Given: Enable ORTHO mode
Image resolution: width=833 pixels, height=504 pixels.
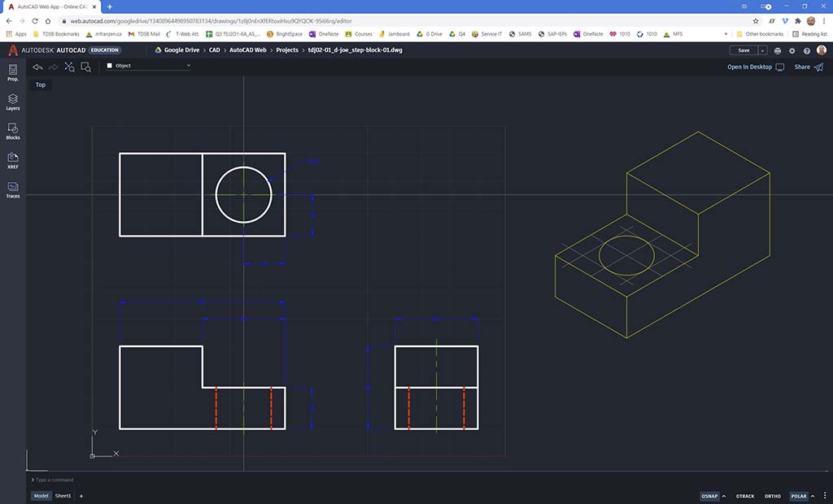Looking at the screenshot, I should 772,496.
